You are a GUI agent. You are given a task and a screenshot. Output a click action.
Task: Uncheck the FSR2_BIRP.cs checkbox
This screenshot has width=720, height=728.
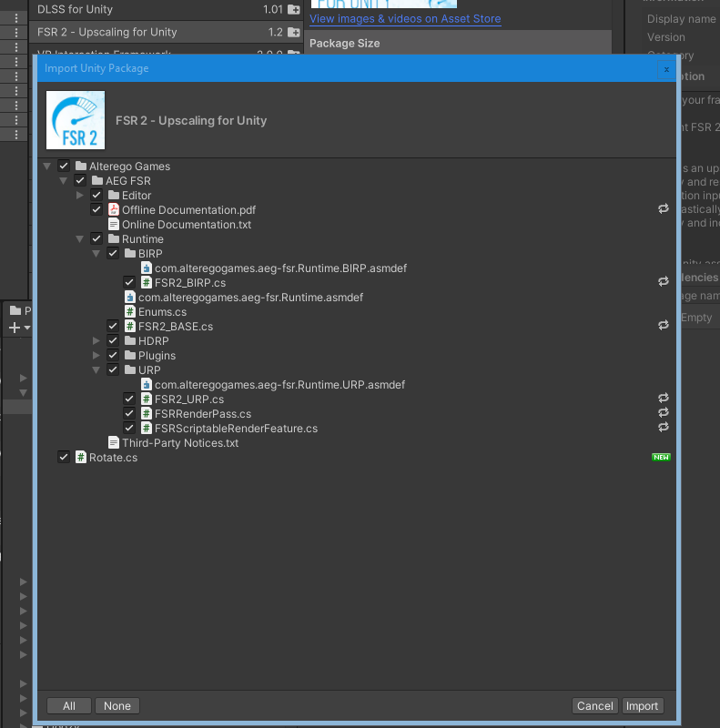coord(129,282)
